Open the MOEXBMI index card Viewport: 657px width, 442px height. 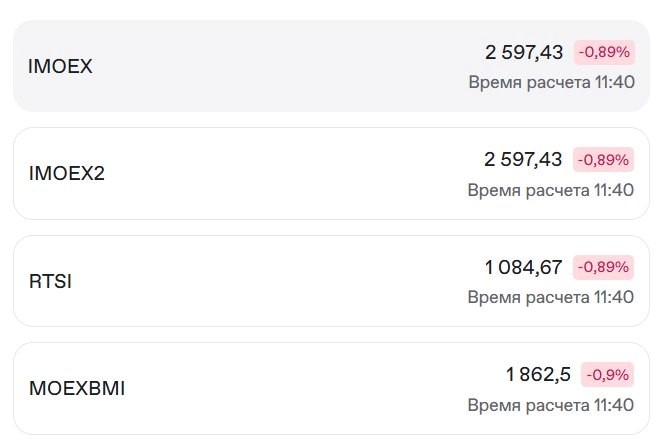click(331, 388)
